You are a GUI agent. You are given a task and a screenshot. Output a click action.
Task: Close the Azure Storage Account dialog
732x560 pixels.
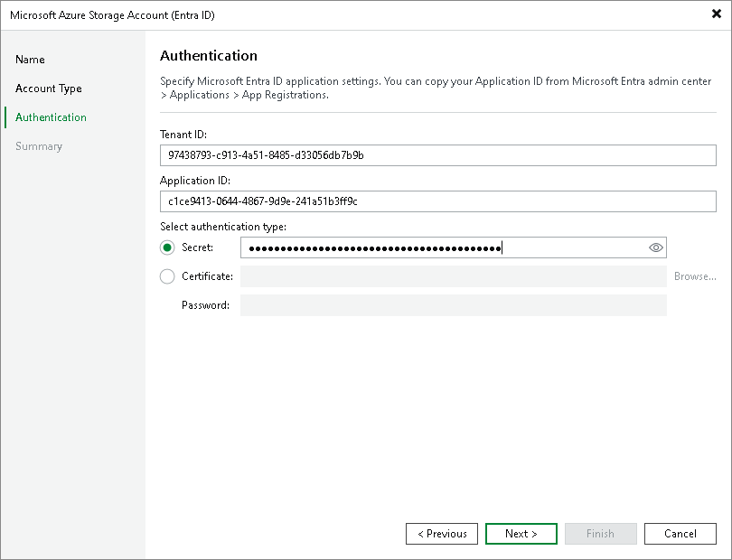click(x=716, y=14)
